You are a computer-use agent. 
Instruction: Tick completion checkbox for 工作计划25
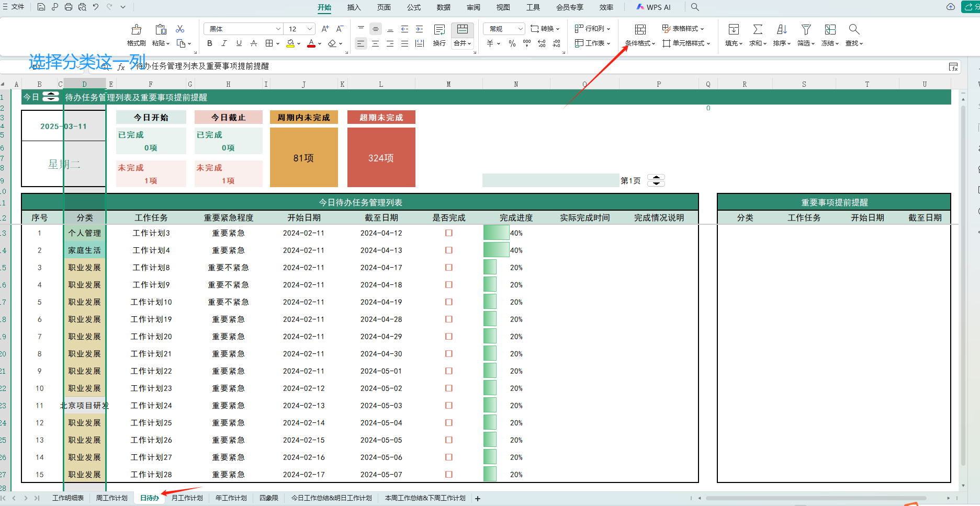(449, 423)
